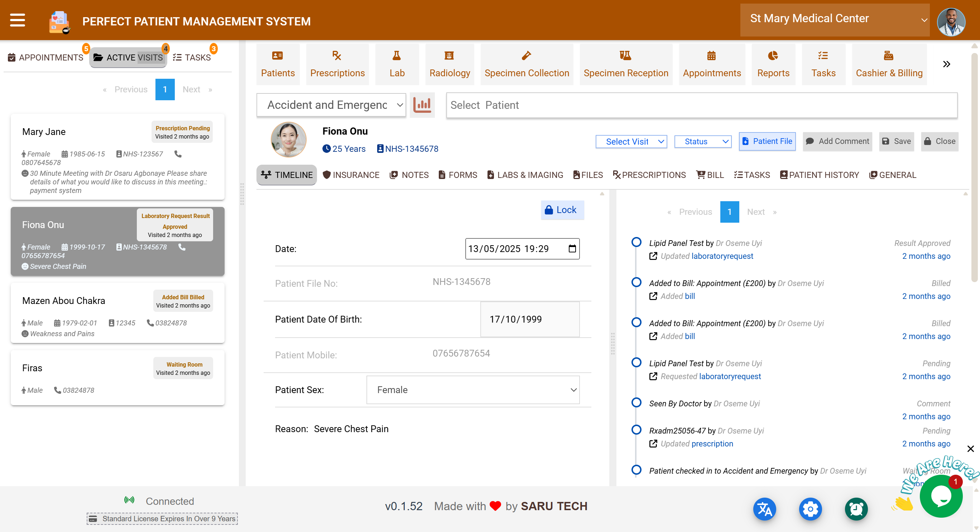Open the Requested laboratoryrequest link

point(730,377)
